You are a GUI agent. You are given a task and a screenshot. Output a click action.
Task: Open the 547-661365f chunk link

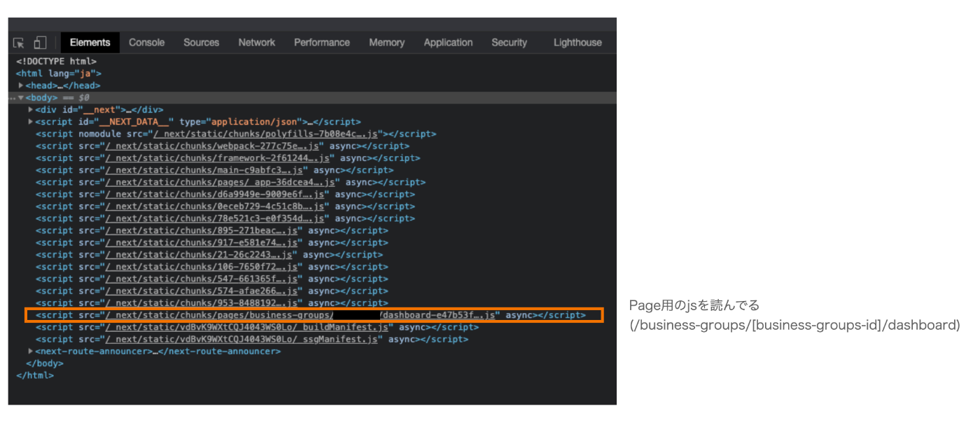point(202,279)
